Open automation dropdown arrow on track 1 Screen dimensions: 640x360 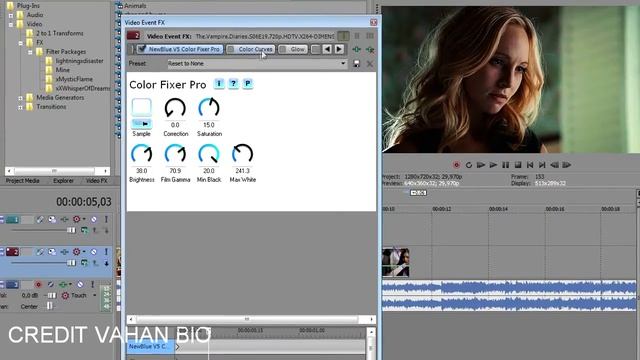[x=84, y=220]
